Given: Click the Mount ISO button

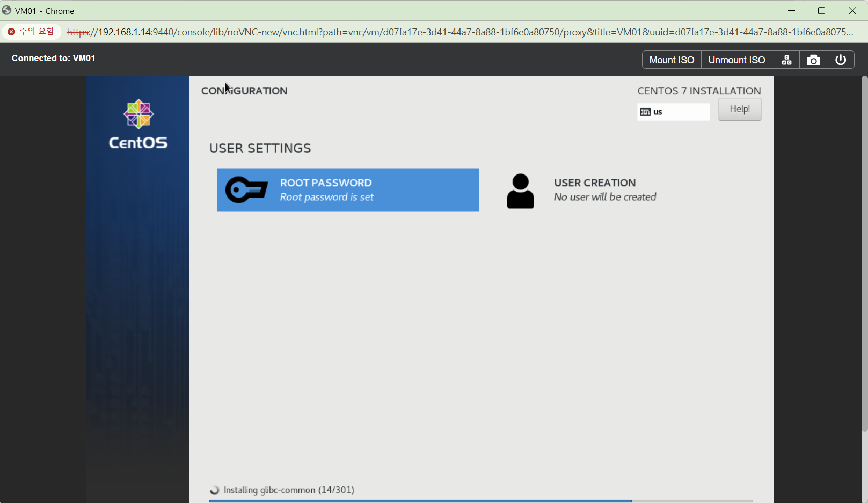Looking at the screenshot, I should point(672,60).
